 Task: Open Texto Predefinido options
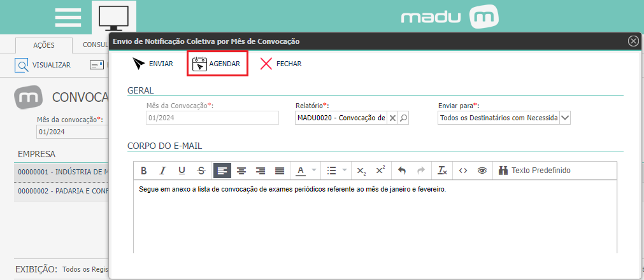click(534, 171)
